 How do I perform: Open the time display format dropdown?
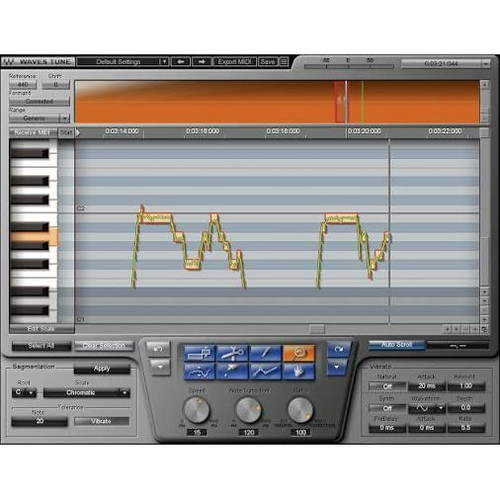point(485,63)
